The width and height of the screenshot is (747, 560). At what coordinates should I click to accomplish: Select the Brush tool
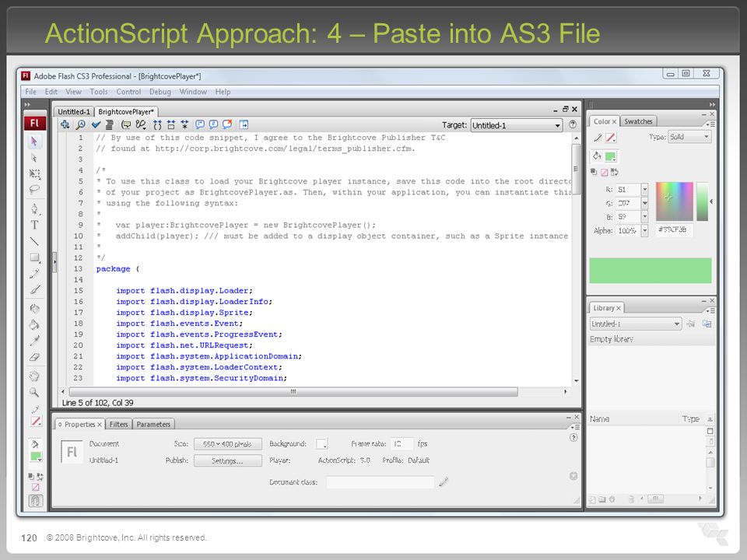click(x=34, y=289)
